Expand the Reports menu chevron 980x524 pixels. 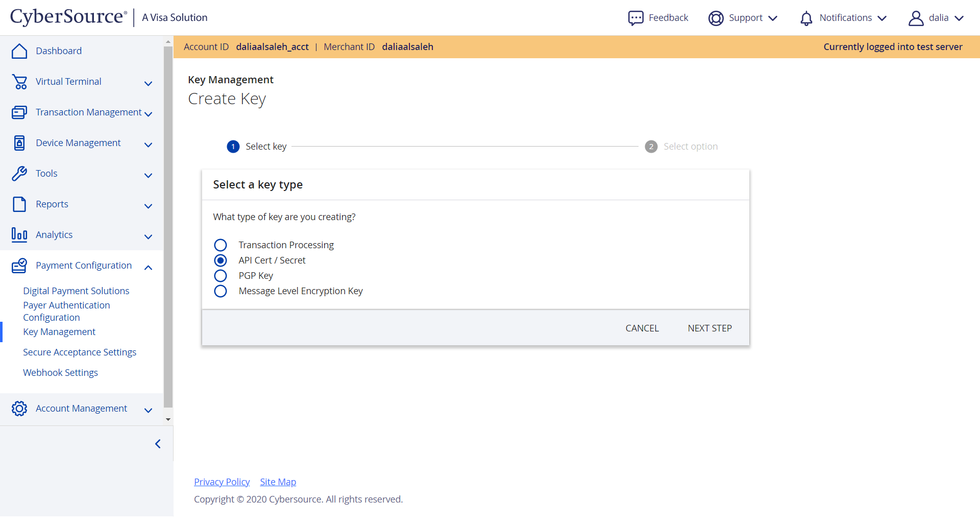(149, 206)
